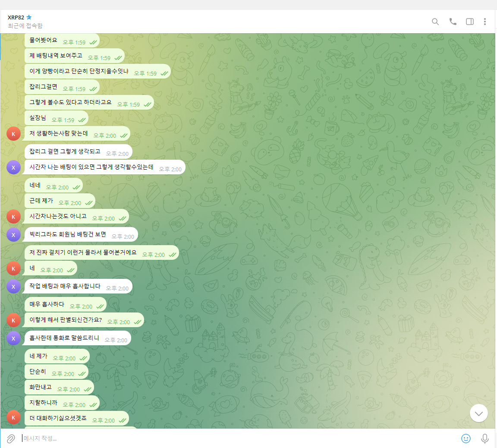Open the emoji picker smiley icon
The height and width of the screenshot is (448, 497).
(466, 439)
